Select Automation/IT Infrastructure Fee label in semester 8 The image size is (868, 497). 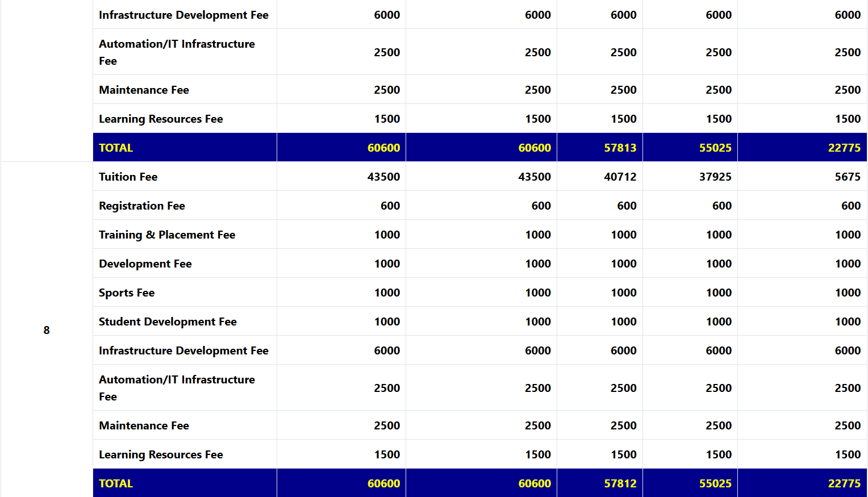tap(177, 387)
